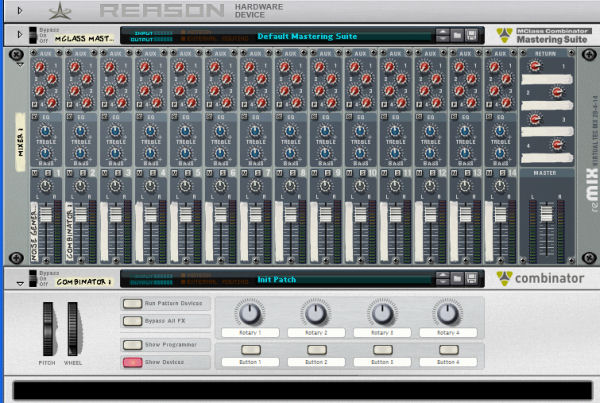600x403 pixels.
Task: Flip the Mastering Suite Bypass/On/Off switch
Action: coord(33,35)
